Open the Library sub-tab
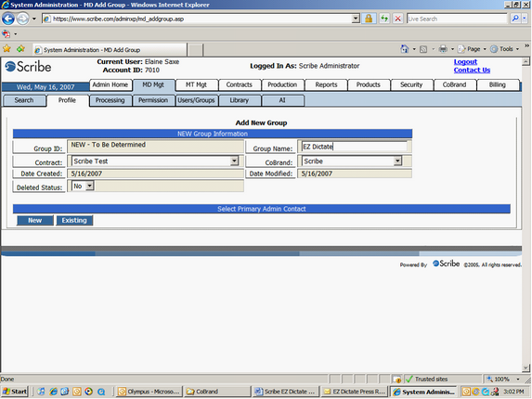 [240, 100]
